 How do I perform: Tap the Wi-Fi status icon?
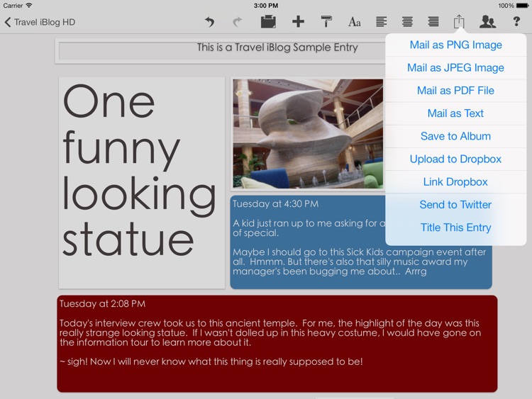(29, 6)
